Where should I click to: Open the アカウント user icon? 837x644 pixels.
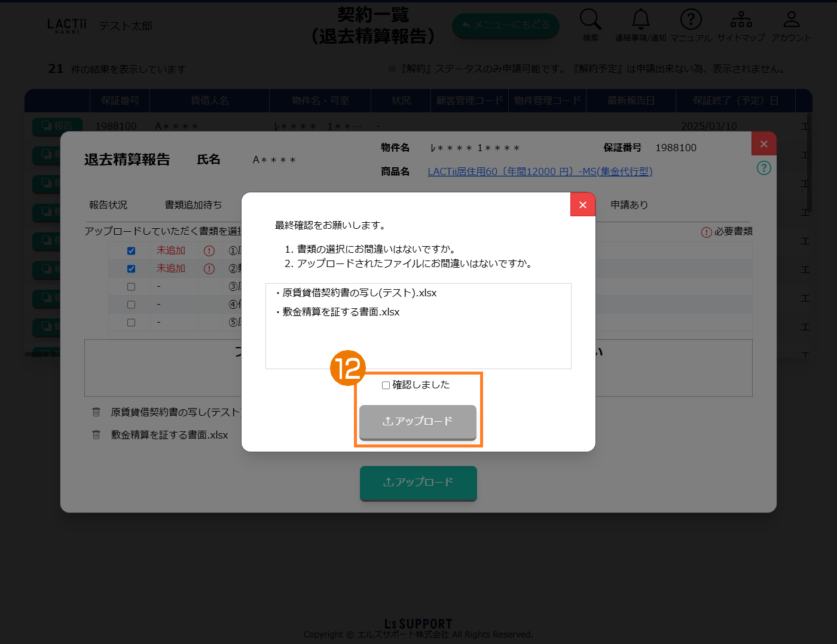pyautogui.click(x=791, y=20)
